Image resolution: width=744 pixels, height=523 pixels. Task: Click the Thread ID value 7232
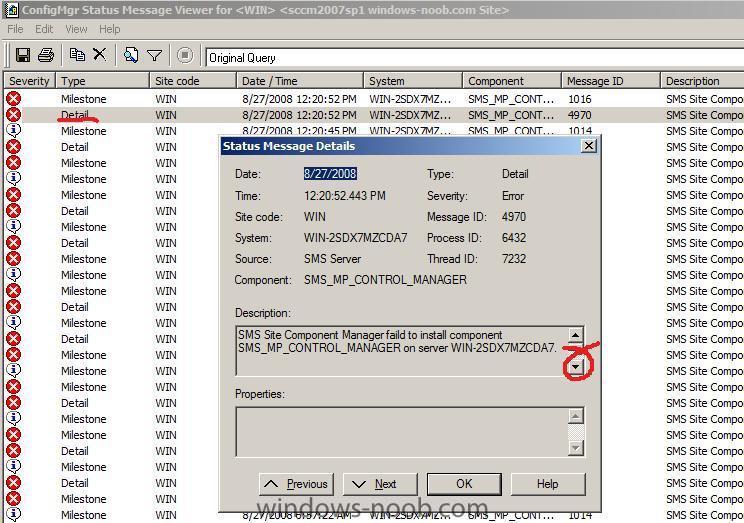[514, 259]
